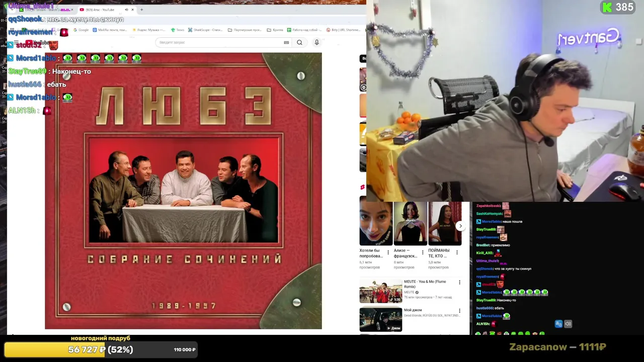Open the Mail.Ru bookmark
Image resolution: width=644 pixels, height=362 pixels.
(109, 30)
